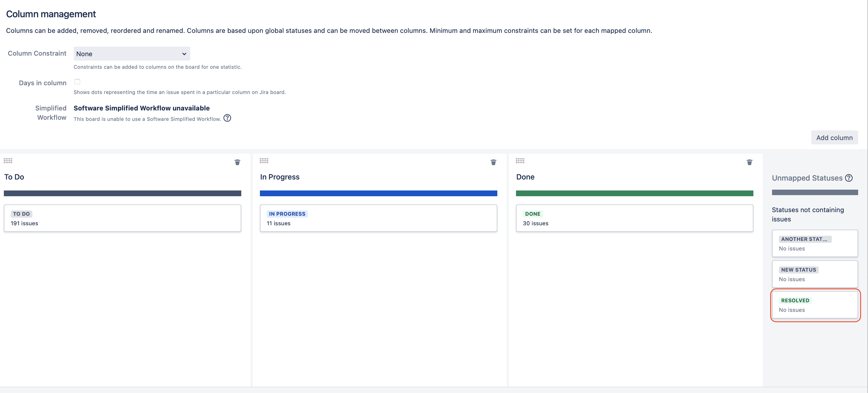Click the blue In Progress color bar
The width and height of the screenshot is (868, 393).
tap(378, 193)
